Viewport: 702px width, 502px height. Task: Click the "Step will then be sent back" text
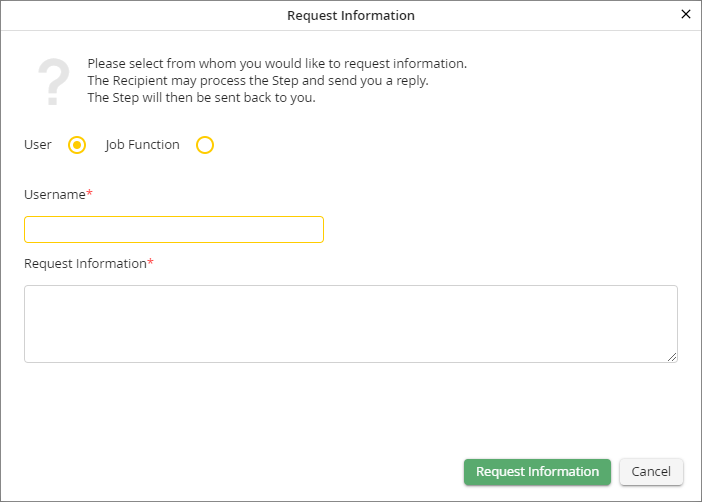201,98
